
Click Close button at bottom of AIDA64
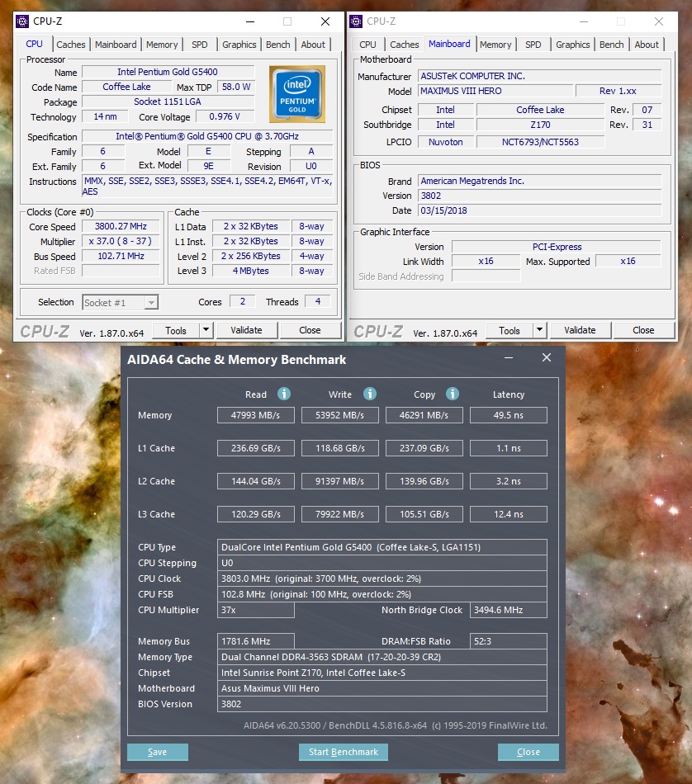528,752
